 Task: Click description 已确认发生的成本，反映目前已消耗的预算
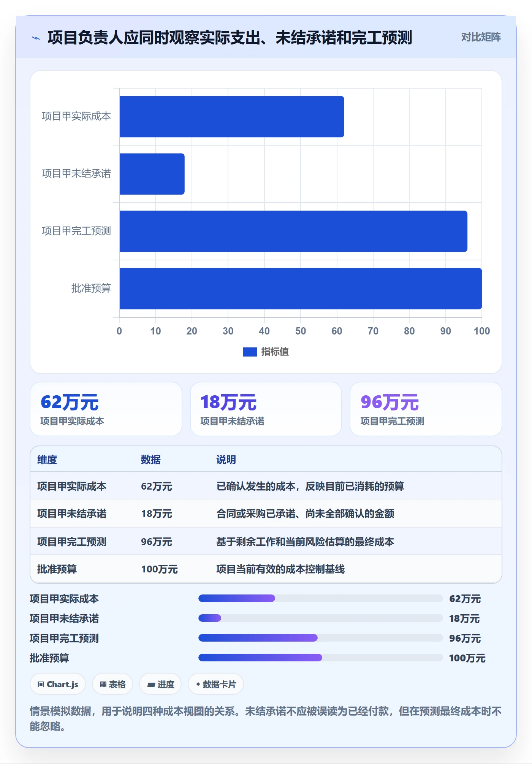[x=310, y=486]
